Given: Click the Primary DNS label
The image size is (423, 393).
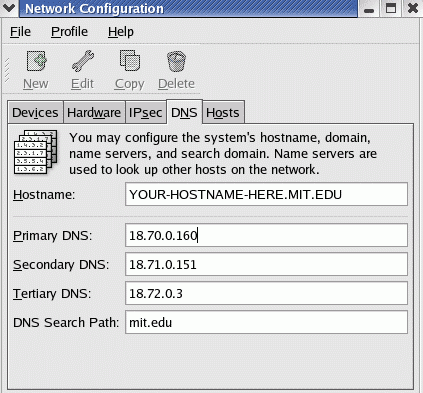Looking at the screenshot, I should (53, 236).
